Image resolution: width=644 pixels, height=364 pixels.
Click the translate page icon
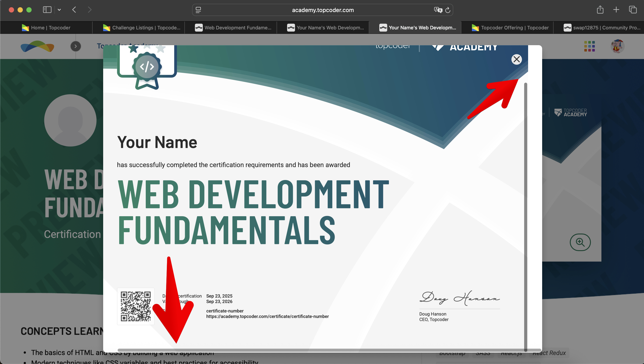pos(438,10)
